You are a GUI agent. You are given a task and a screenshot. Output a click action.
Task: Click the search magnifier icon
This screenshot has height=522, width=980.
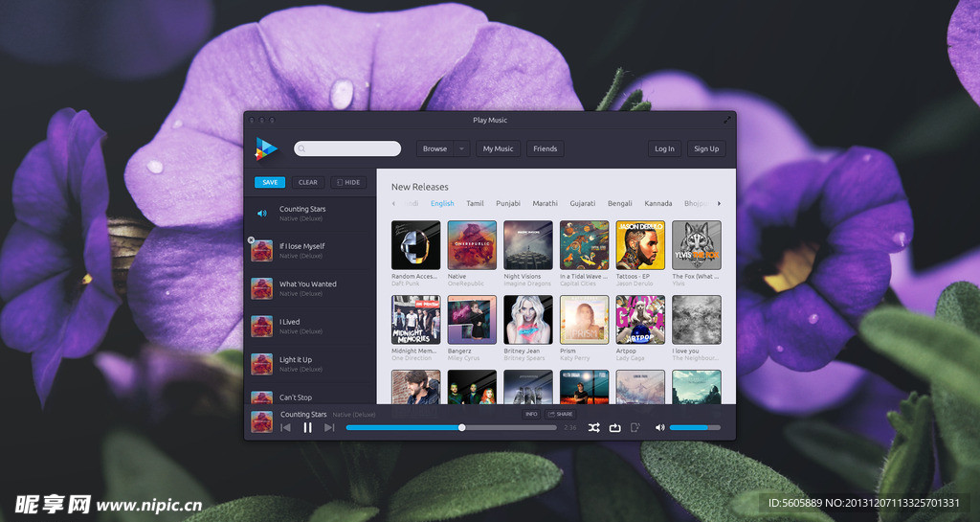(x=301, y=148)
